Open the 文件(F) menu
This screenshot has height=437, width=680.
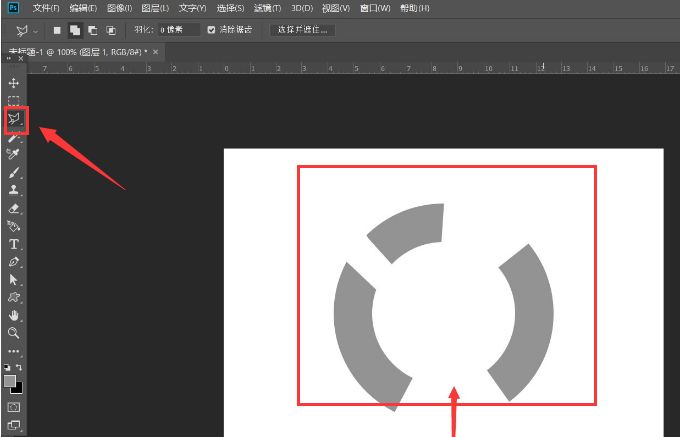(x=46, y=8)
